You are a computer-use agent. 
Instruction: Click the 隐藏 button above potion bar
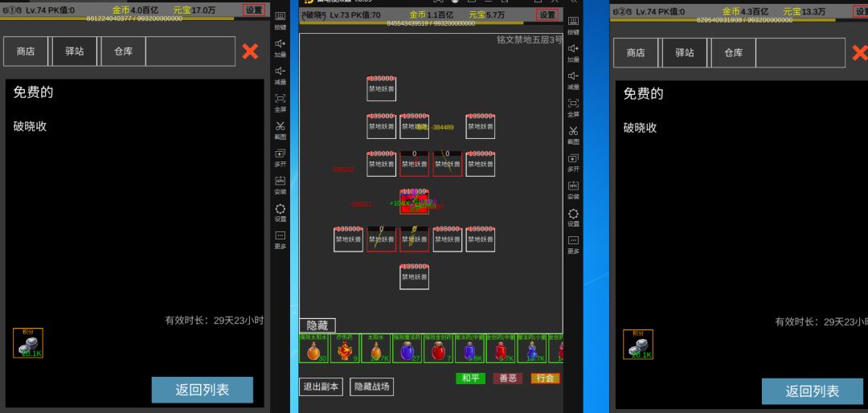(x=317, y=325)
